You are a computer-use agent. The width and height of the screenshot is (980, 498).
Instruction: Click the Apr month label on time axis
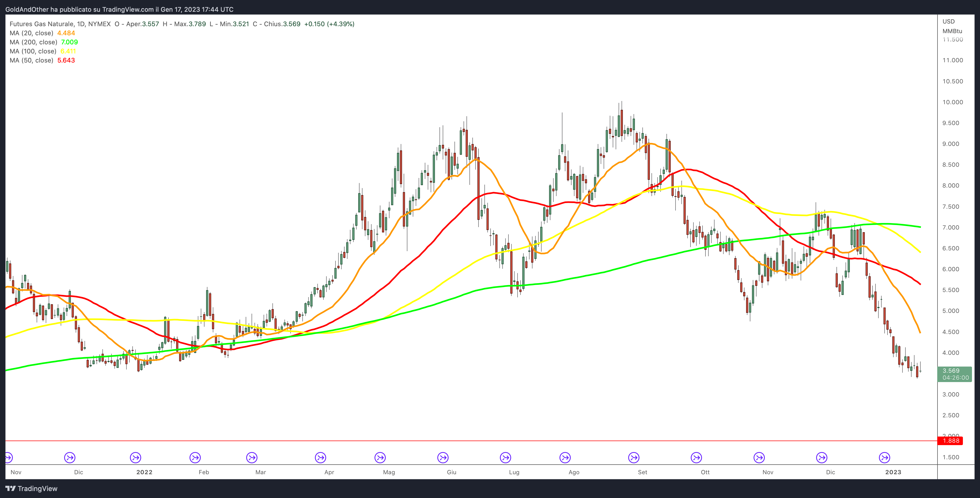tap(329, 473)
